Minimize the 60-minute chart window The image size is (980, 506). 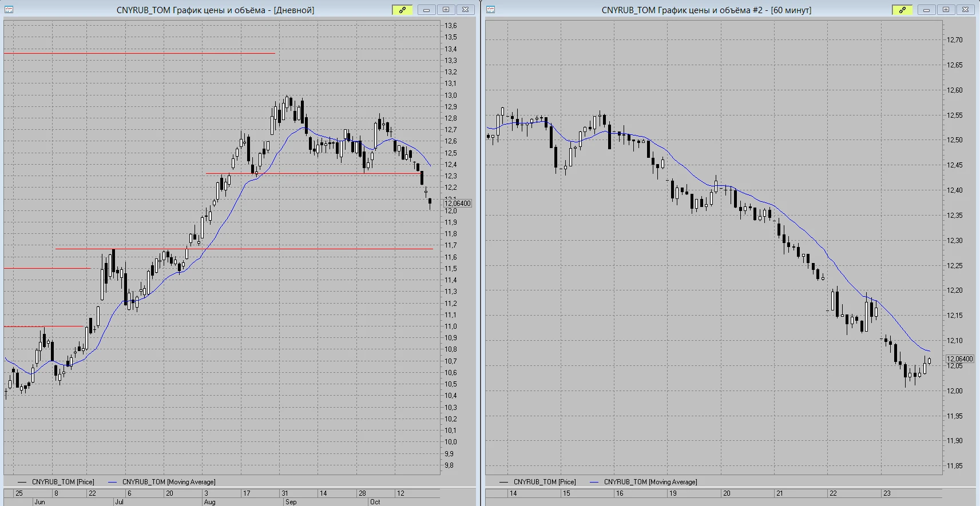(927, 10)
